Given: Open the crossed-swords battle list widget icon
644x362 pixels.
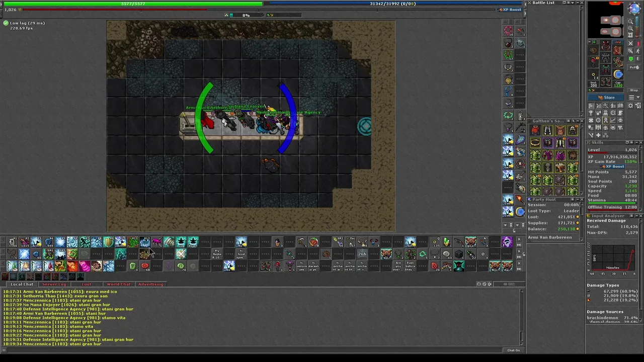Looking at the screenshot, I should pyautogui.click(x=598, y=106).
